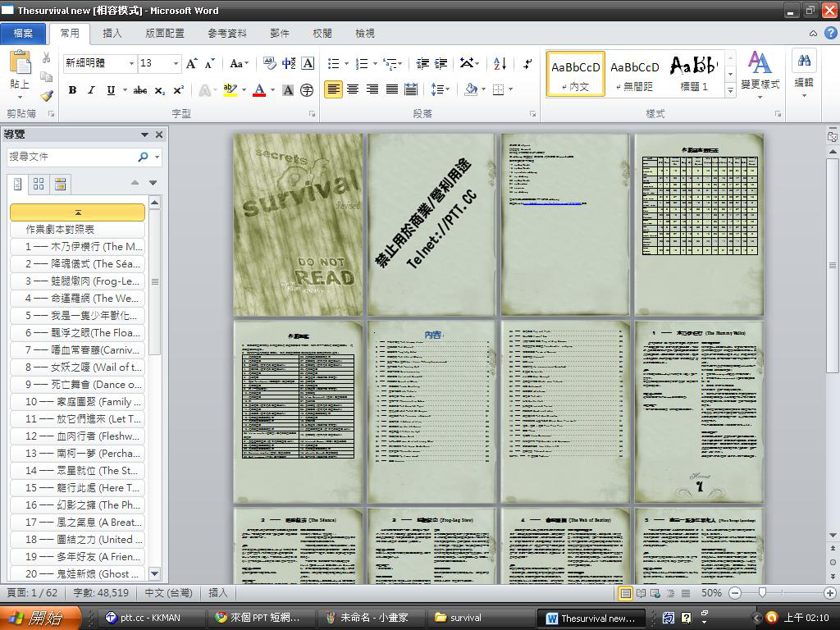The height and width of the screenshot is (630, 840).
Task: Click the Enclose Characters circle icon
Action: pos(307,90)
